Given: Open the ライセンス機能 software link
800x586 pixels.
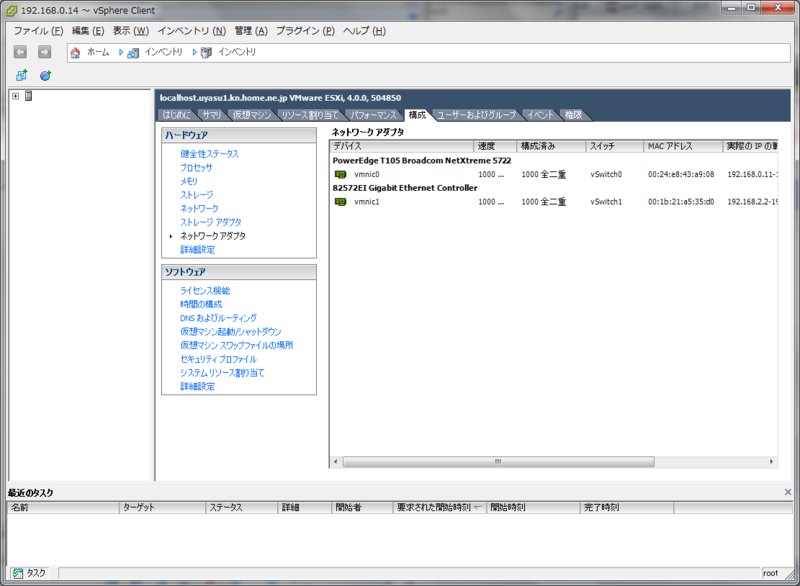Looking at the screenshot, I should [x=205, y=291].
